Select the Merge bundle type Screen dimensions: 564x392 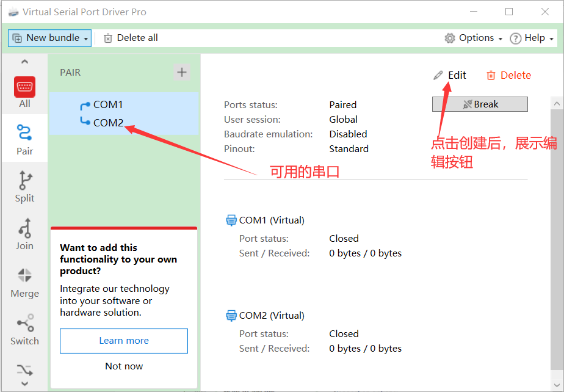pos(24,282)
